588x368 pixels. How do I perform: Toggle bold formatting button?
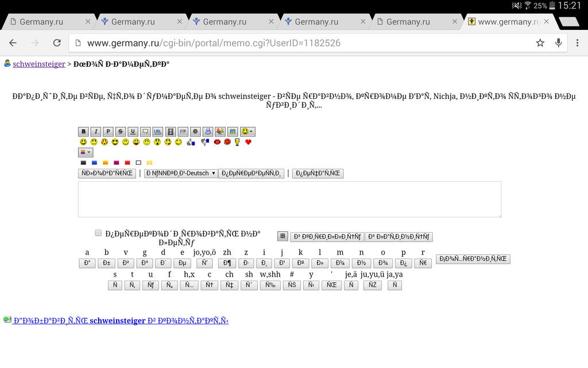[84, 132]
